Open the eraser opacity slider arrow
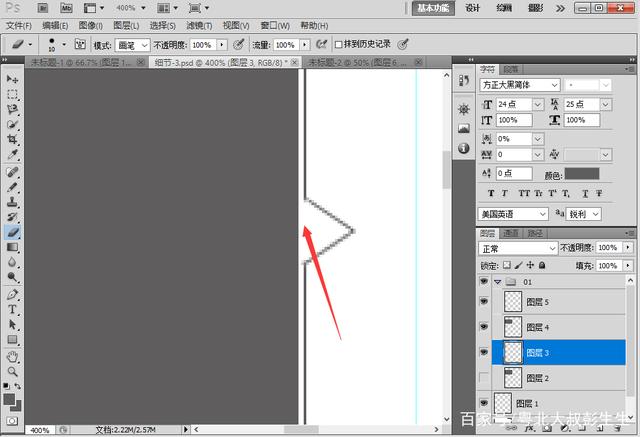The width and height of the screenshot is (640, 437). click(222, 45)
